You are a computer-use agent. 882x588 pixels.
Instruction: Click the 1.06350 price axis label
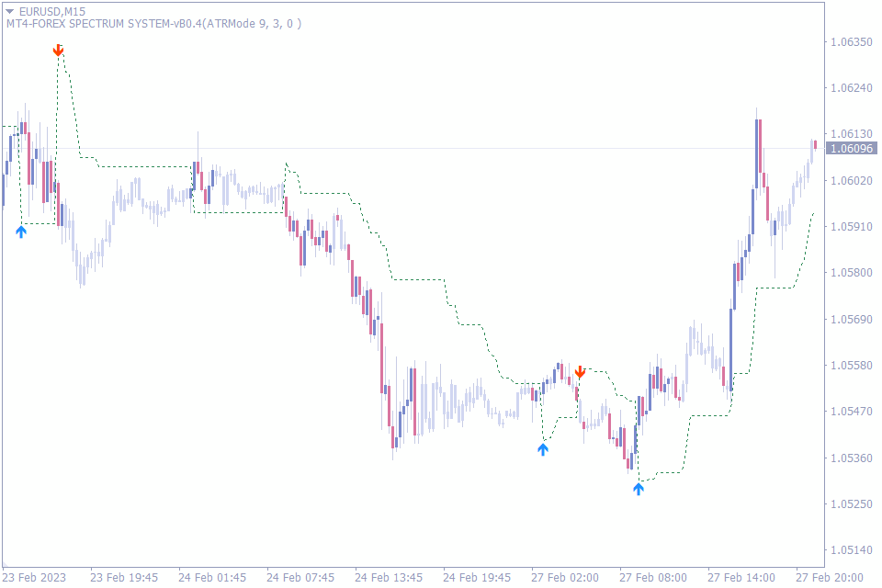click(851, 42)
